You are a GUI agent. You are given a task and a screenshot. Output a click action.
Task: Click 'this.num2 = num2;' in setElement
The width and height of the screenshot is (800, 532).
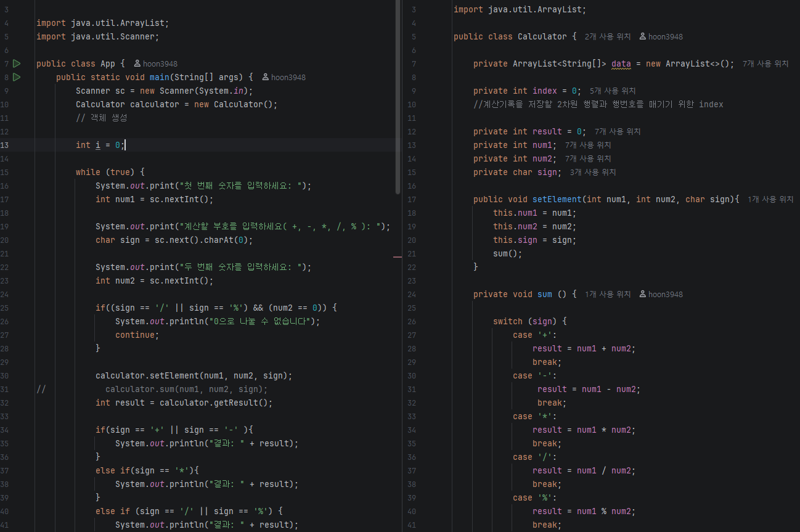tap(535, 226)
